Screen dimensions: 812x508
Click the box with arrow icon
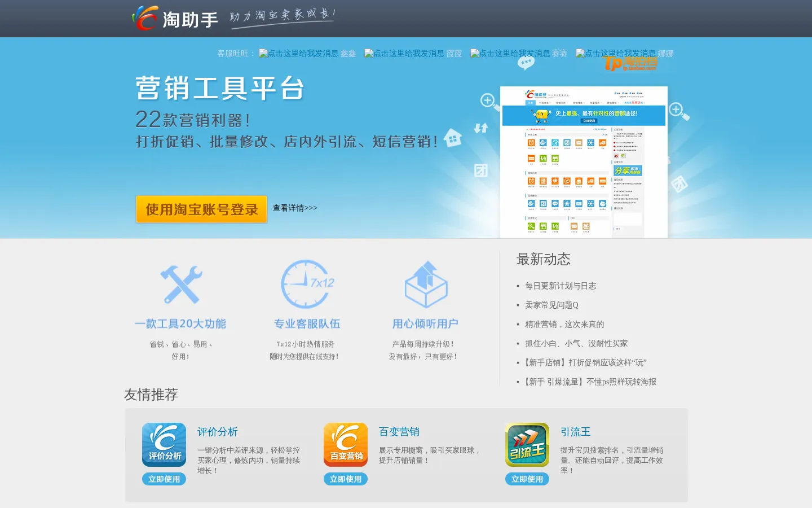pyautogui.click(x=426, y=284)
